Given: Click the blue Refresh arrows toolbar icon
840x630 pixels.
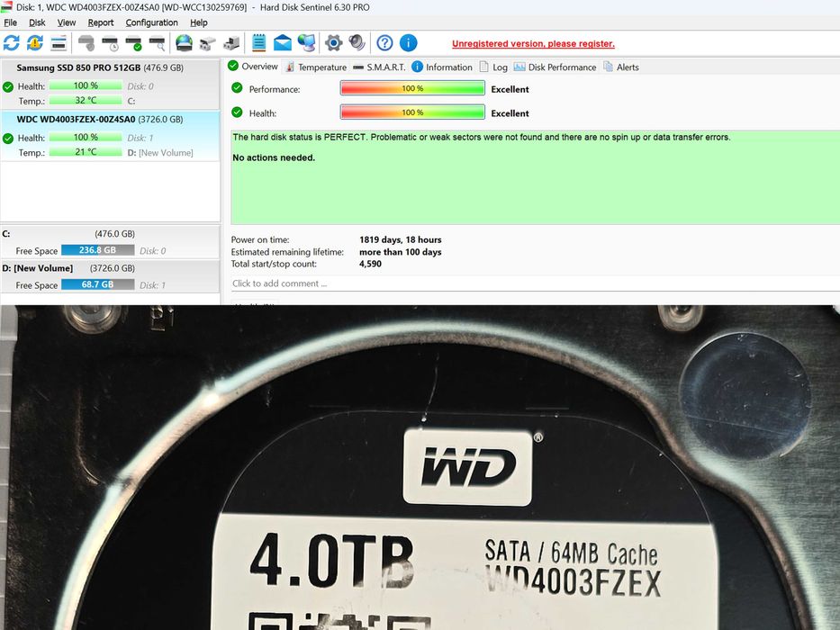Looking at the screenshot, I should [11, 43].
